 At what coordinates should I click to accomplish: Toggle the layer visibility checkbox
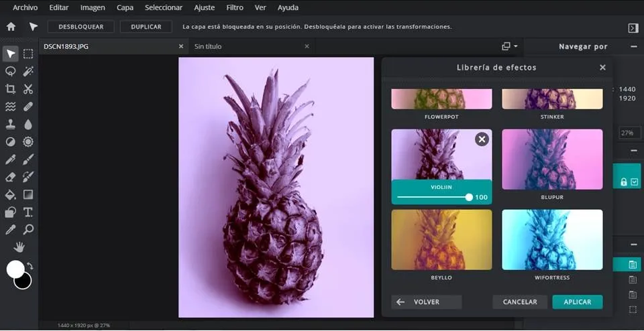click(634, 182)
